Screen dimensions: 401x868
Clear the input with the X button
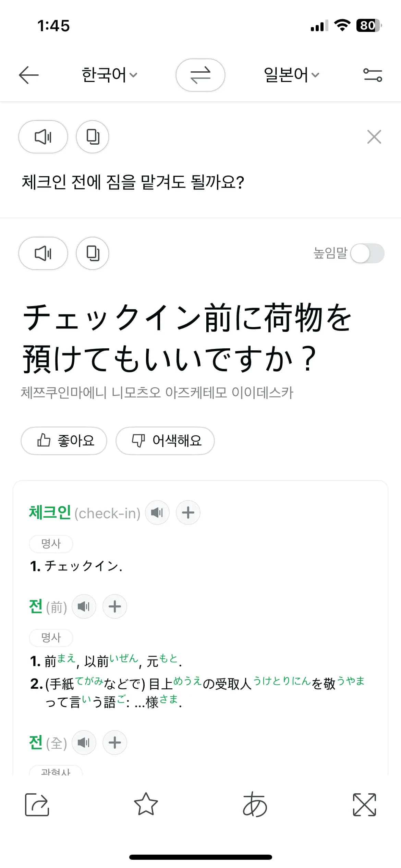[x=374, y=137]
